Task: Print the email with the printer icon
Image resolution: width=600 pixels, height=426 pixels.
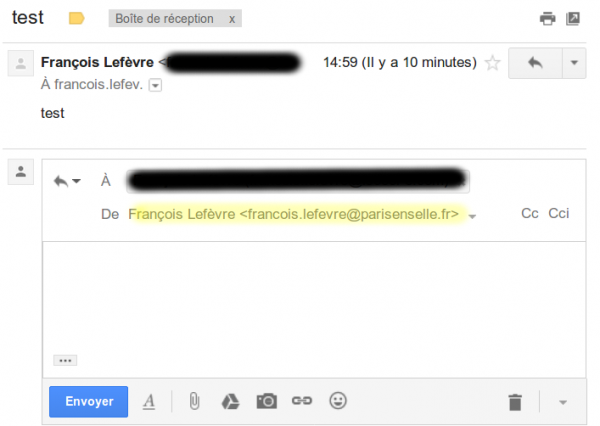Action: click(x=548, y=18)
